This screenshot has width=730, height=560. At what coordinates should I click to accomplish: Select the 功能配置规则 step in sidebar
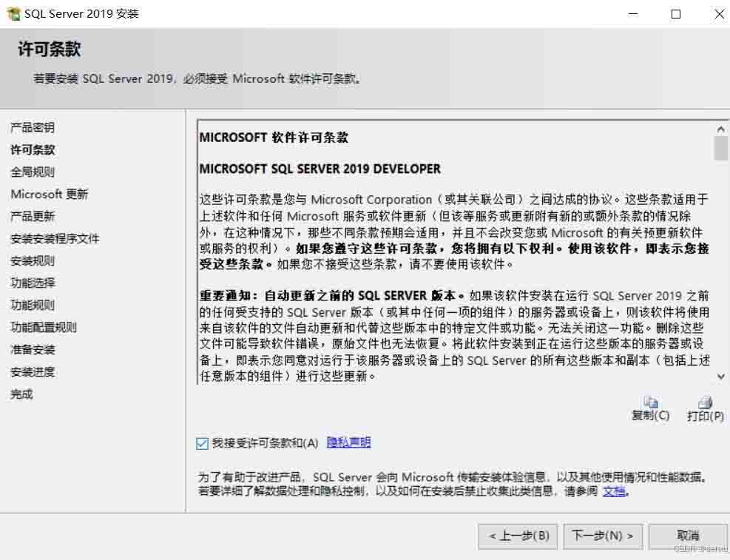(44, 327)
